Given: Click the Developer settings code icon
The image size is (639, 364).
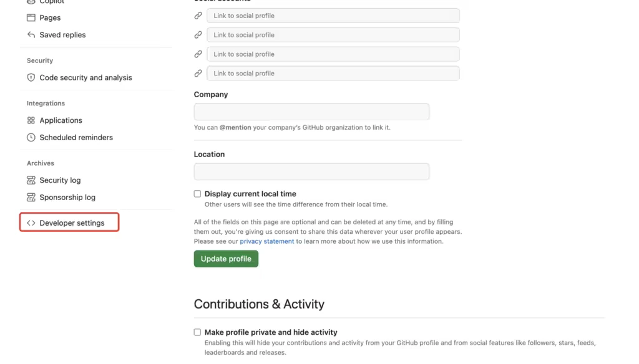Looking at the screenshot, I should click(x=31, y=222).
